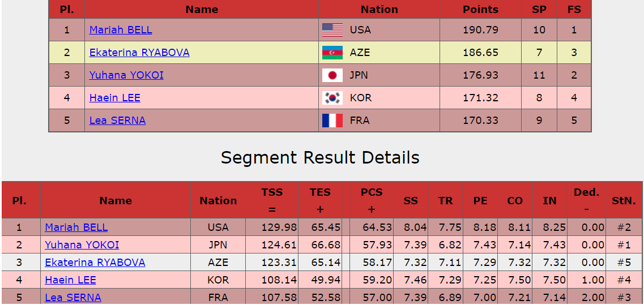Open Mariah BELL link in segment details
The image size is (644, 305).
pyautogui.click(x=76, y=227)
